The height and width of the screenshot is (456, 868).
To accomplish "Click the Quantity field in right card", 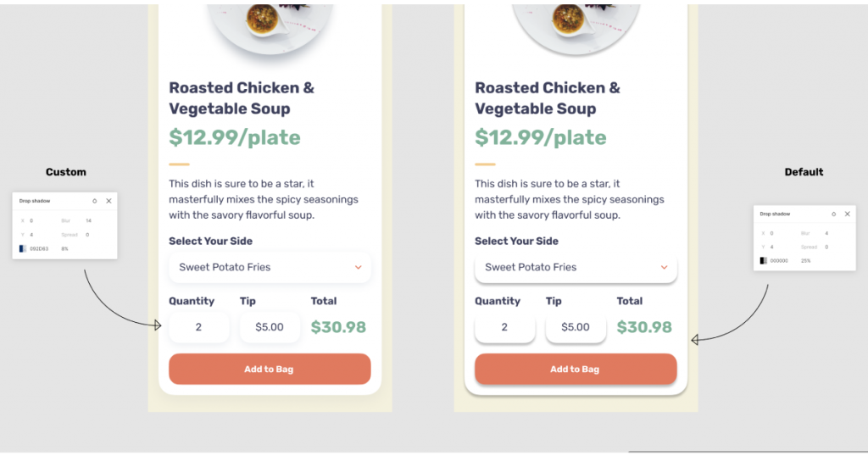I will point(504,327).
